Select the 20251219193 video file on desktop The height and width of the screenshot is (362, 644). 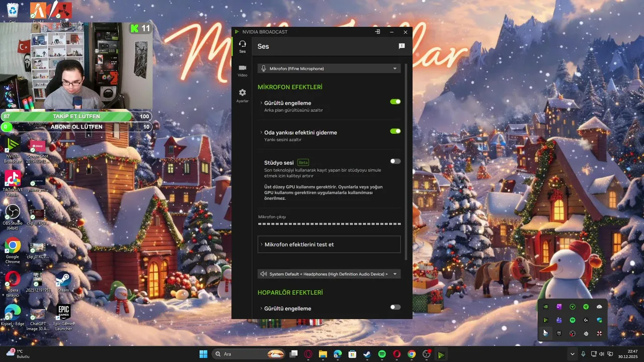click(38, 283)
